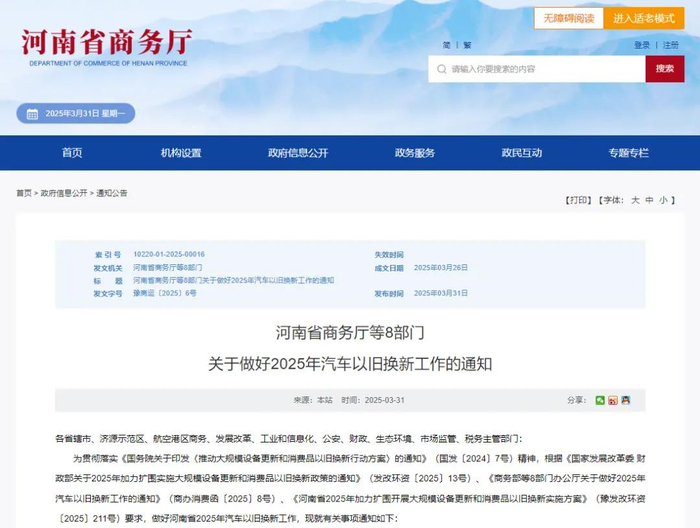This screenshot has width=700, height=528.
Task: Open the 登录 login link
Action: click(x=642, y=45)
